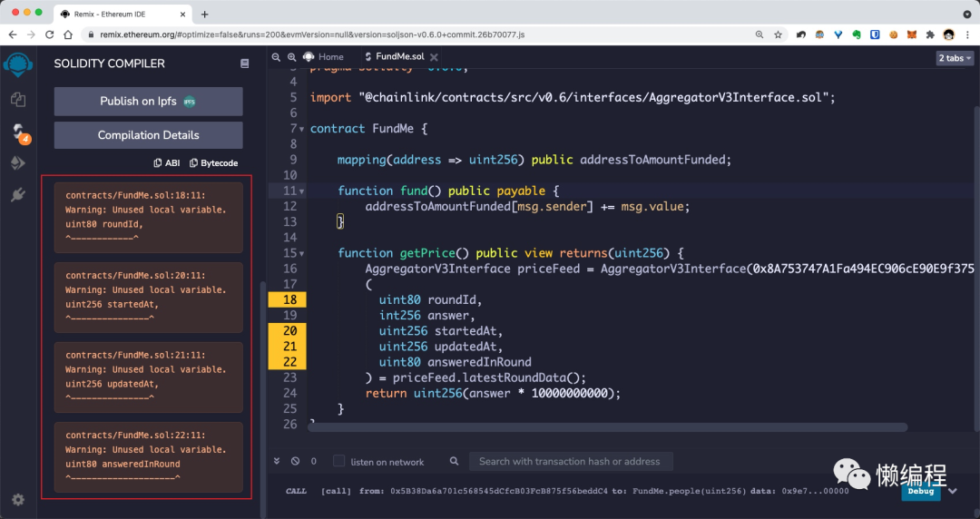Click the pending transactions counter 0

tap(314, 461)
